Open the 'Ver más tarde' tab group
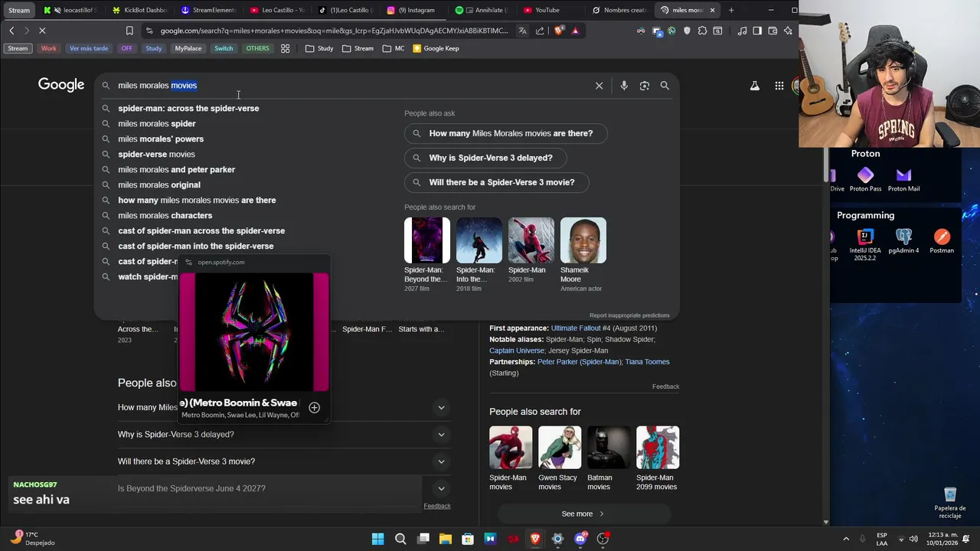The width and height of the screenshot is (980, 551). click(x=89, y=48)
